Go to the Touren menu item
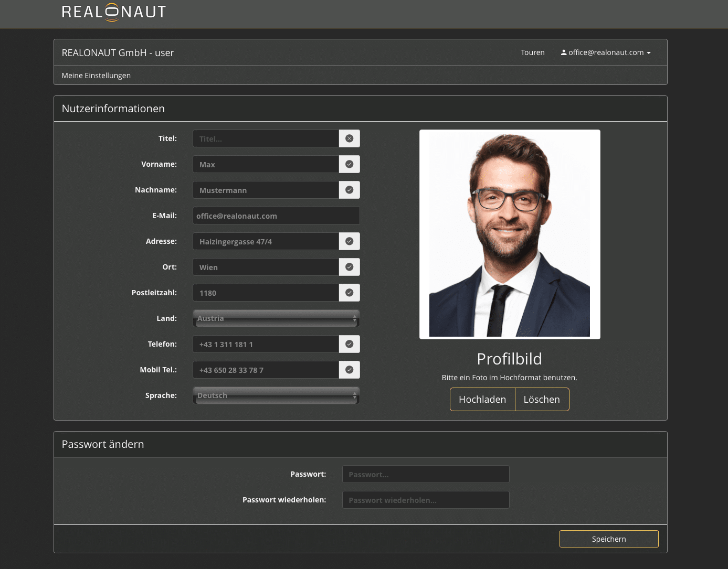This screenshot has width=728, height=569. pyautogui.click(x=532, y=52)
